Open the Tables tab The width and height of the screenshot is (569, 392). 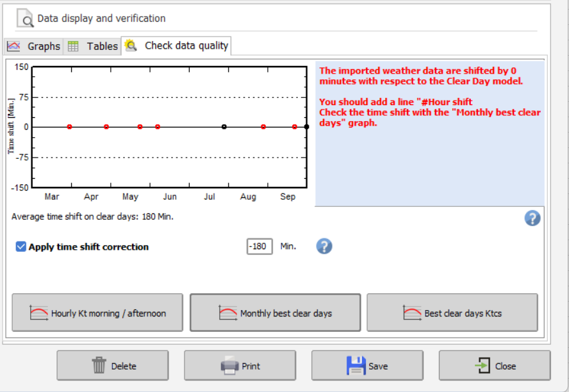[x=94, y=46]
